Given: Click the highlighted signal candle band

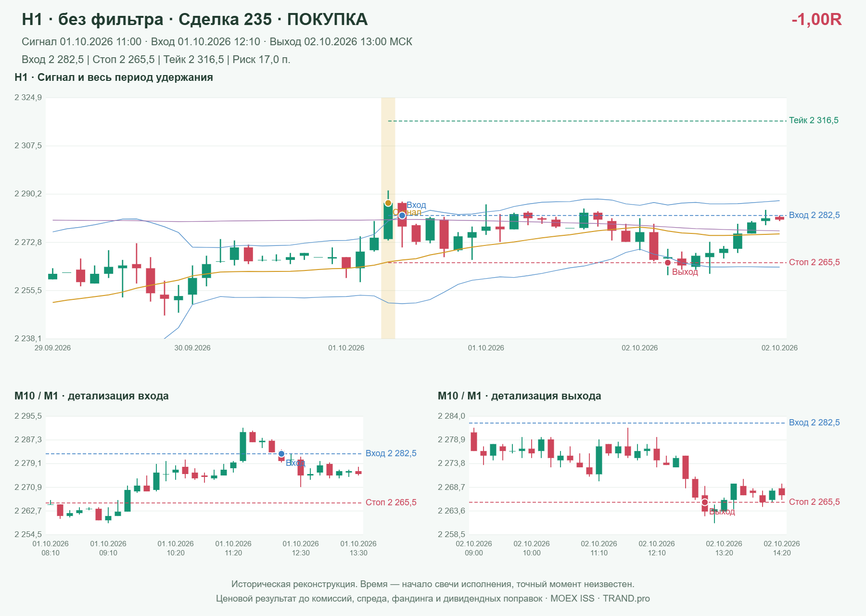Looking at the screenshot, I should [x=388, y=218].
